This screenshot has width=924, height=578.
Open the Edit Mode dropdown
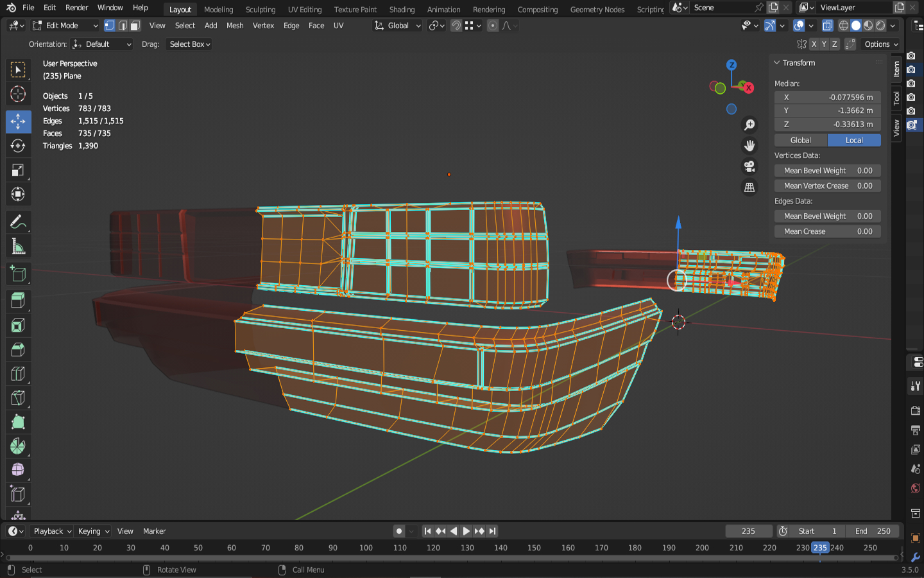tap(65, 26)
